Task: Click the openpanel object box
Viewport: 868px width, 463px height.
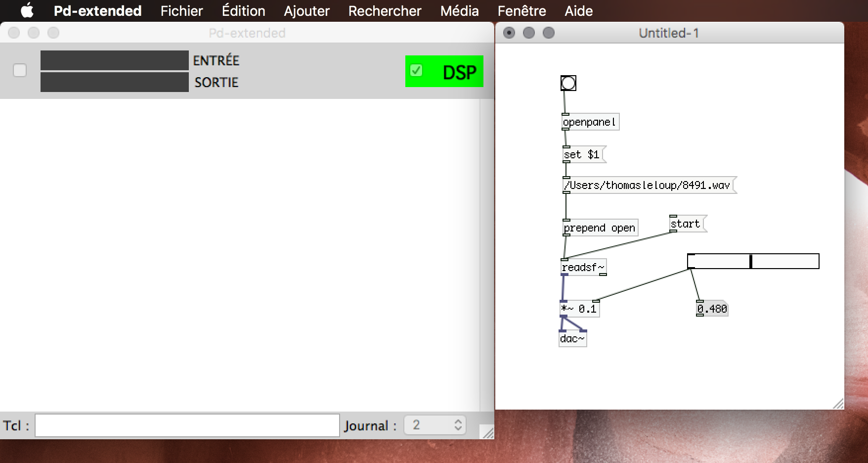Action: (590, 122)
